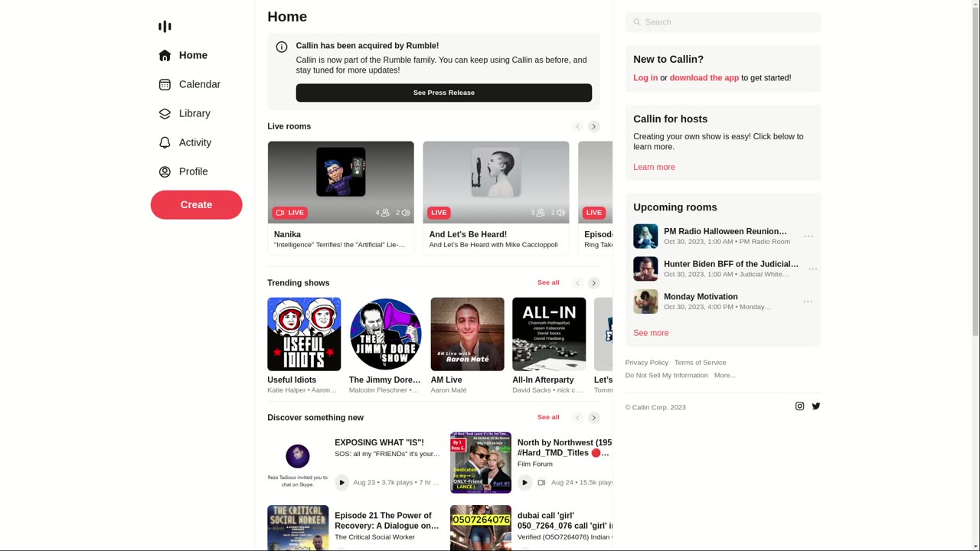Show previous Live rooms with left chevron

(x=578, y=126)
